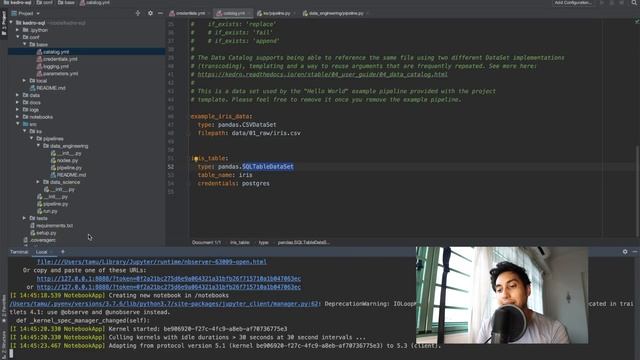Open the second 127.0.0.1:8888 link after 'or'
Image resolution: width=640 pixels, height=360 pixels.
(x=169, y=287)
